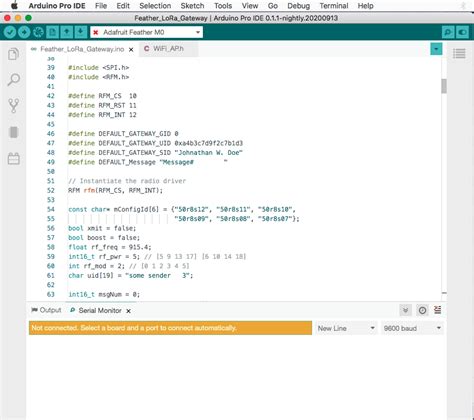
Task: Click the 'bool boost = false;' line
Action: [x=104, y=238]
